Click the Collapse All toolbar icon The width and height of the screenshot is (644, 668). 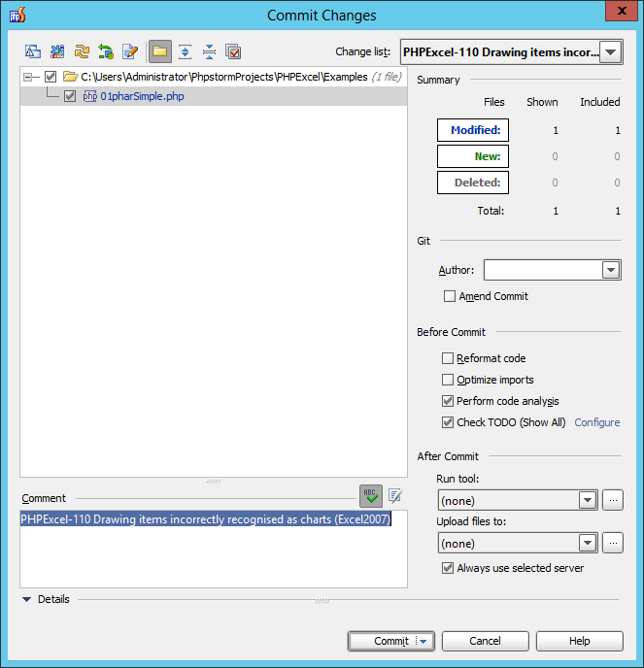[x=209, y=52]
